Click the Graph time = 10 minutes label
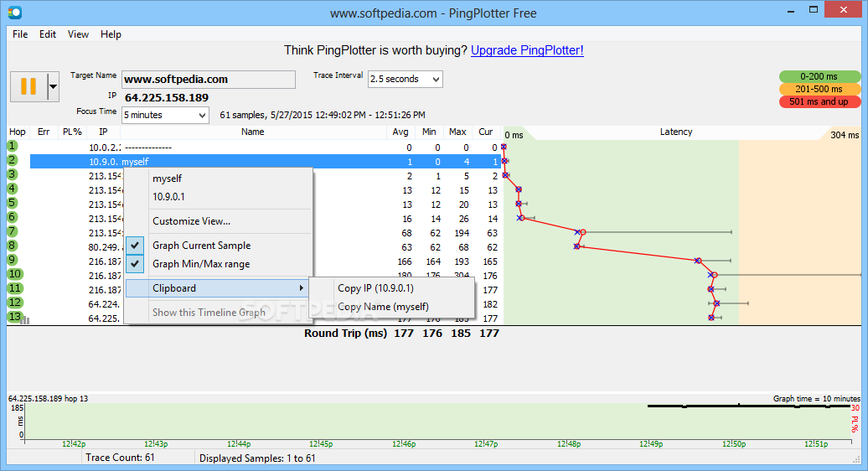 pos(817,398)
